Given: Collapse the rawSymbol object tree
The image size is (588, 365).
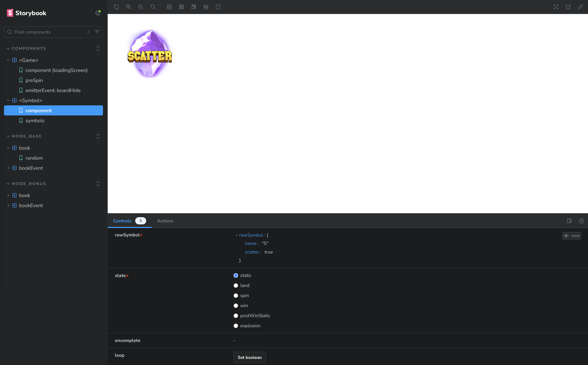Looking at the screenshot, I should click(237, 235).
